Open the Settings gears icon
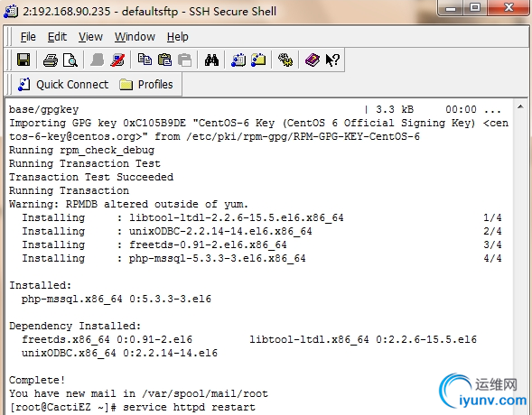The height and width of the screenshot is (415, 532). (285, 60)
